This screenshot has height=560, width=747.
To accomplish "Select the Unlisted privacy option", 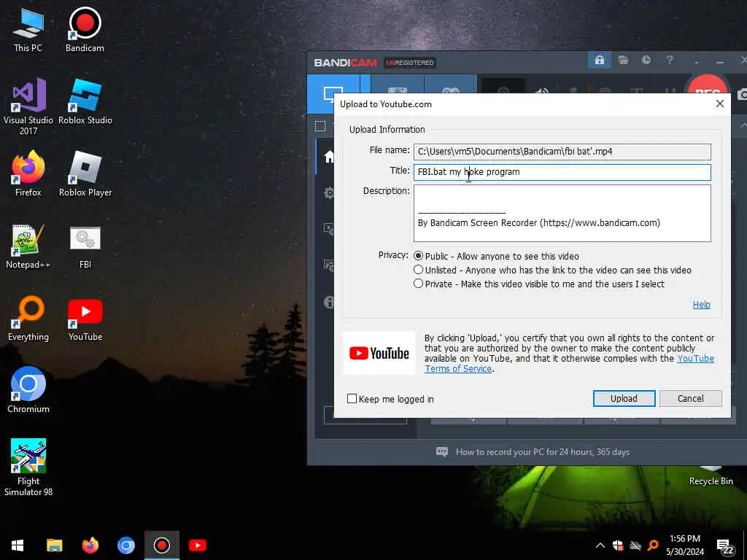I will click(x=418, y=270).
